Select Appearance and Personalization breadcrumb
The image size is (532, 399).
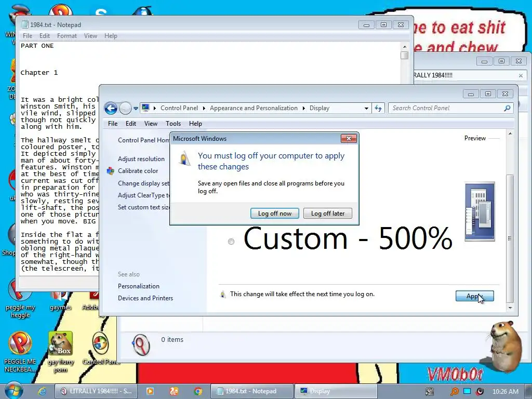pyautogui.click(x=254, y=108)
